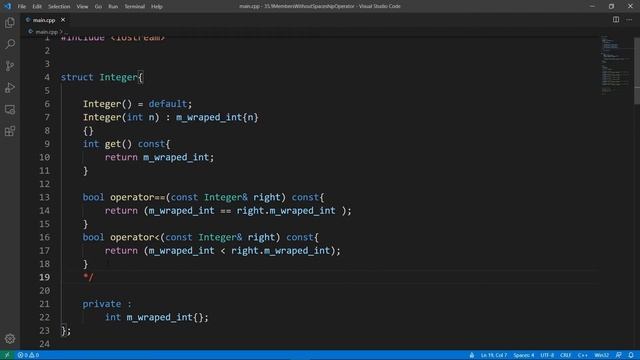Click 'operator==' on line 13

[138, 197]
